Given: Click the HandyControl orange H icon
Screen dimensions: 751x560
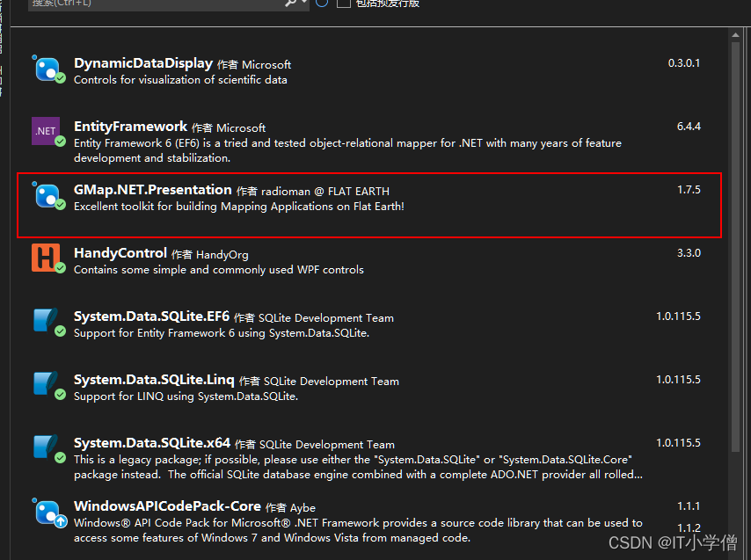Looking at the screenshot, I should 47,258.
